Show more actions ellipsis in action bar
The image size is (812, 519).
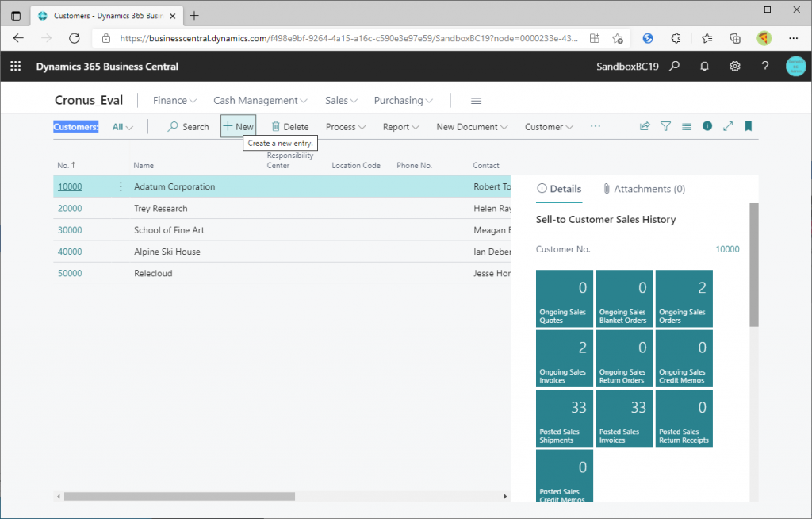click(596, 126)
